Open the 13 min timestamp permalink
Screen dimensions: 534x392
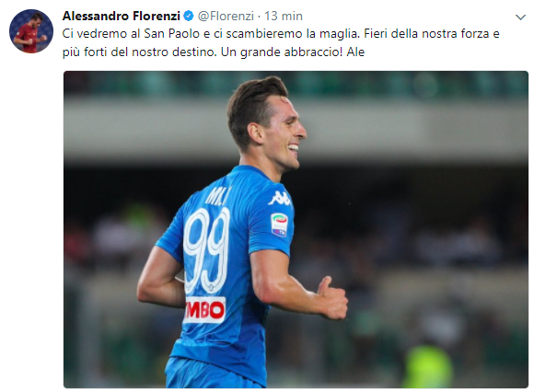[x=284, y=16]
